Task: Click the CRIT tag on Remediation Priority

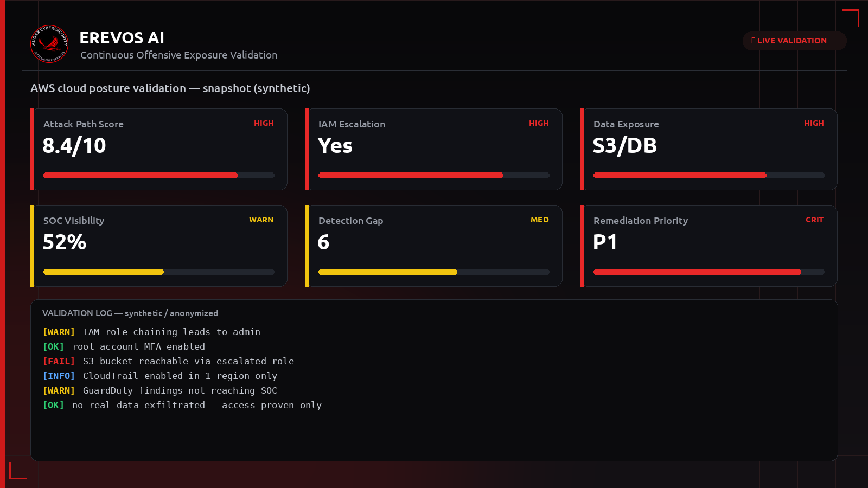Action: click(x=814, y=220)
